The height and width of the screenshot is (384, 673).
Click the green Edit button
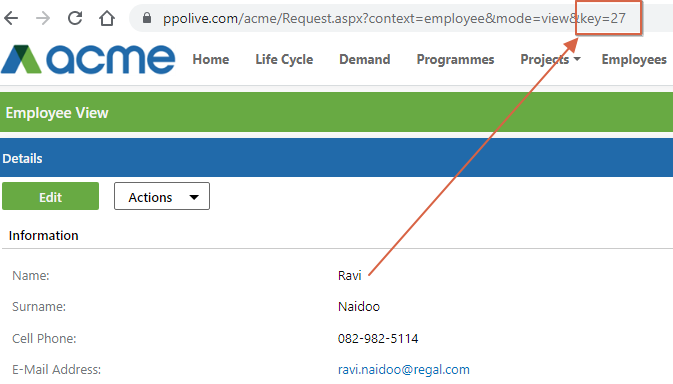(x=51, y=197)
